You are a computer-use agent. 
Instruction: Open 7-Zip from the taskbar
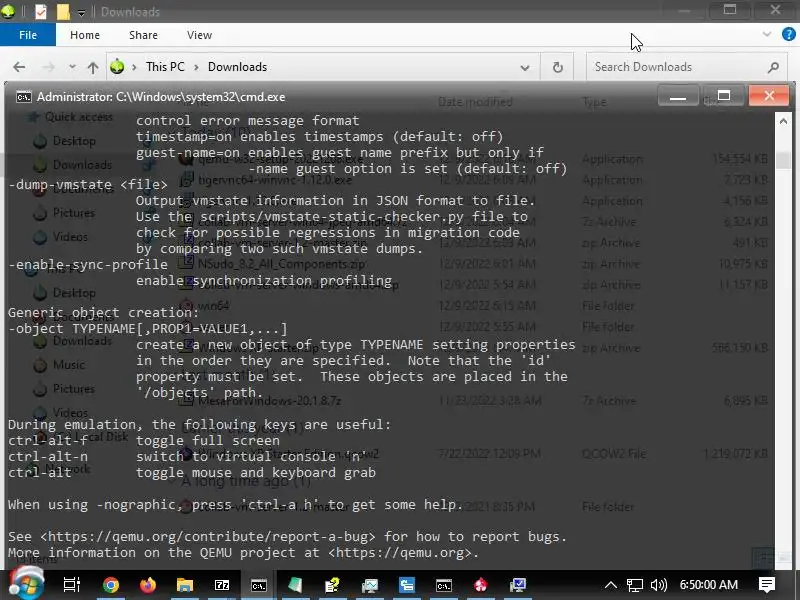[x=222, y=585]
